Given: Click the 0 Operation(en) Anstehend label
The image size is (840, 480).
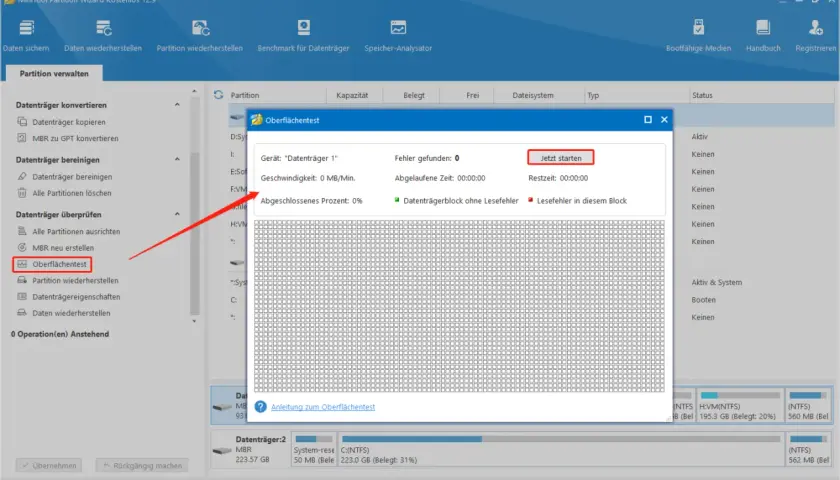Looking at the screenshot, I should click(x=59, y=334).
